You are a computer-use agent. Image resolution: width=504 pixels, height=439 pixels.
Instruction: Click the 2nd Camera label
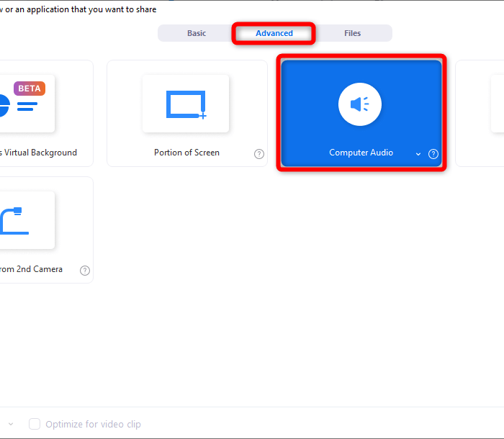[31, 269]
